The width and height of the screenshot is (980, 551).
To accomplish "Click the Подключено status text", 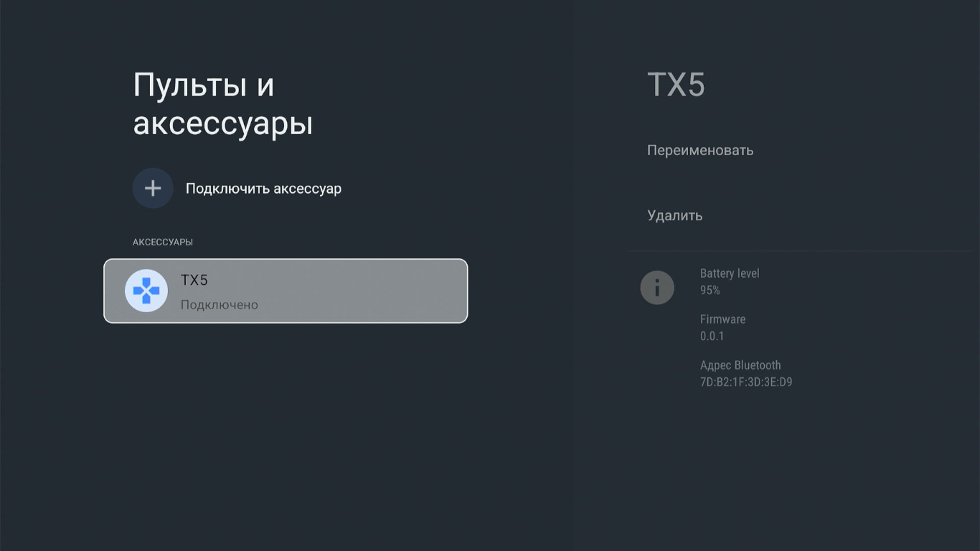I will [220, 305].
